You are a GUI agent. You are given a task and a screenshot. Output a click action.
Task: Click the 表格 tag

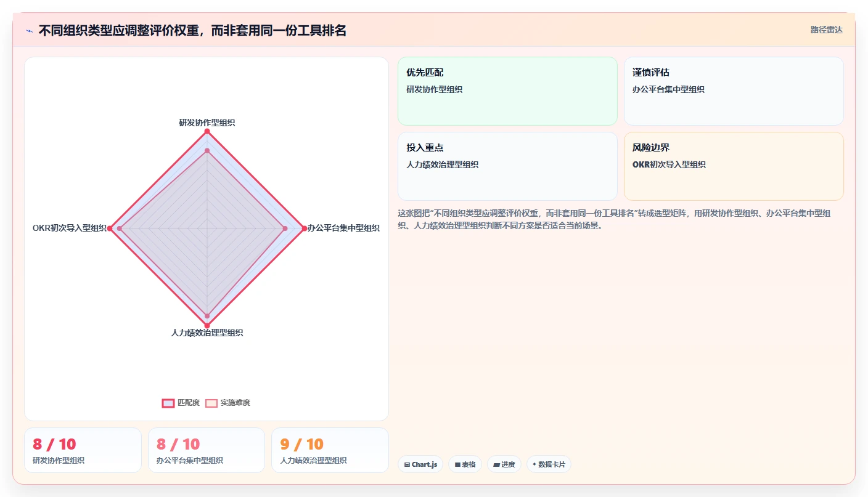tap(465, 464)
